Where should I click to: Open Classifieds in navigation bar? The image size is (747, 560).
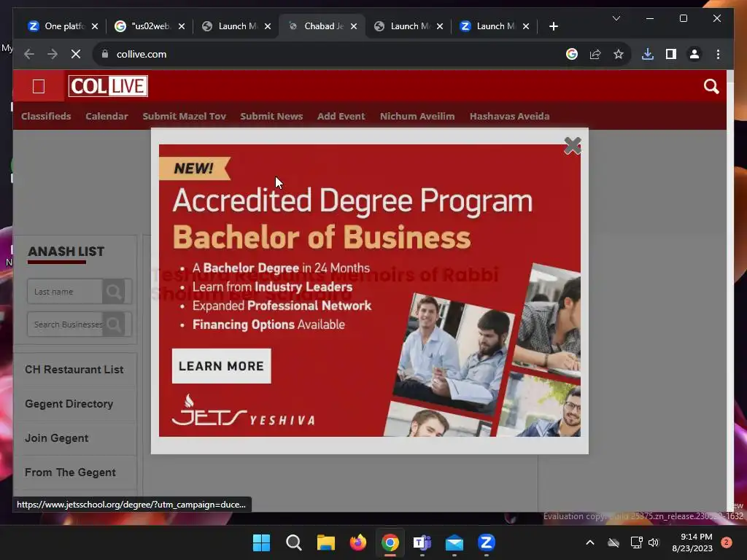[x=46, y=116]
